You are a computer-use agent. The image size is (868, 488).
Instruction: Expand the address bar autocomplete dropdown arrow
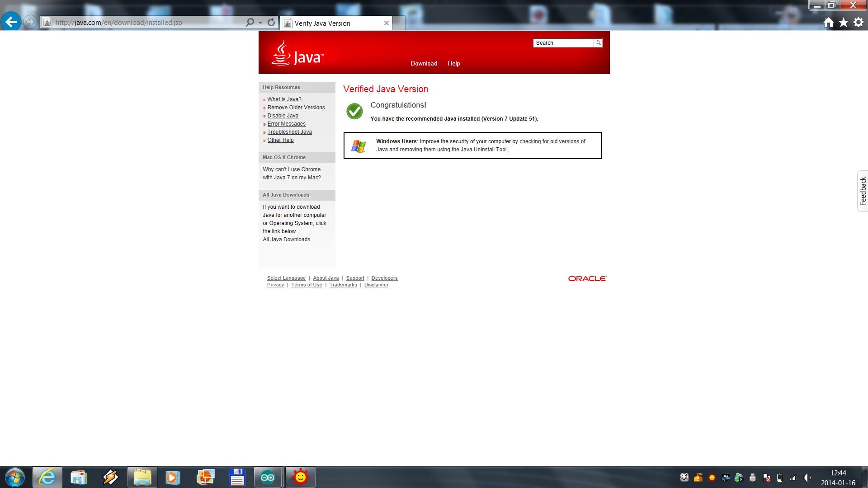pos(260,22)
